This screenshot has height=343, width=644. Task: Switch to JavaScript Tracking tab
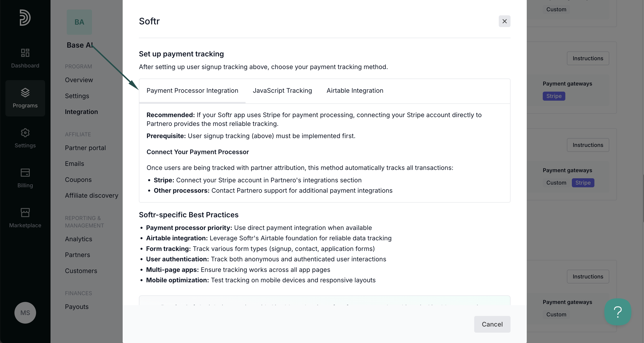tap(282, 90)
